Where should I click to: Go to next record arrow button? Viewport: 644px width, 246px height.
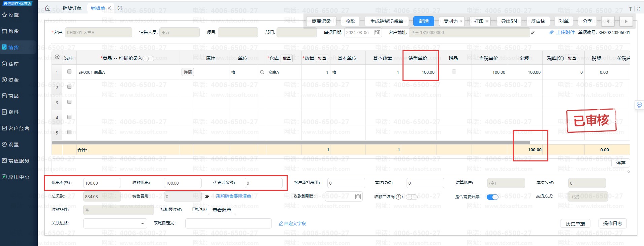pos(626,21)
